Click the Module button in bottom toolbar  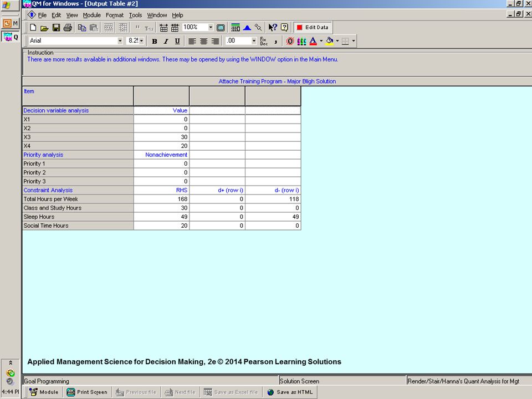point(44,392)
